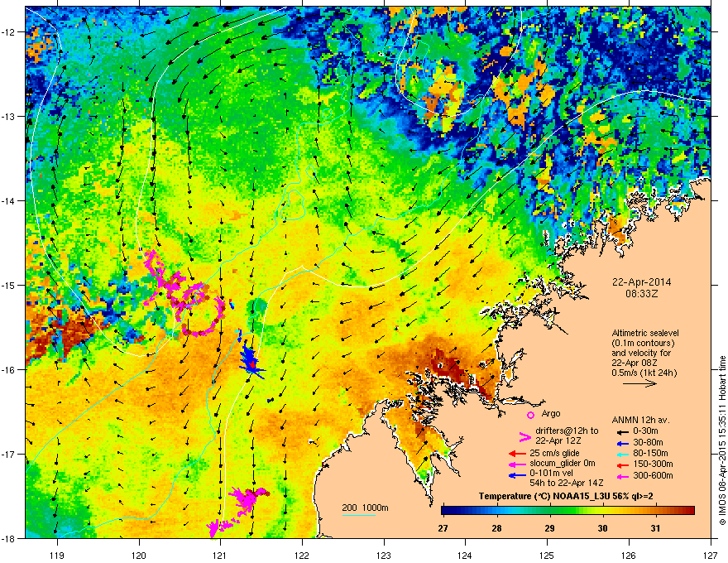728x563 pixels.
Task: Click the latitude axis label -18
Action: click(x=8, y=538)
